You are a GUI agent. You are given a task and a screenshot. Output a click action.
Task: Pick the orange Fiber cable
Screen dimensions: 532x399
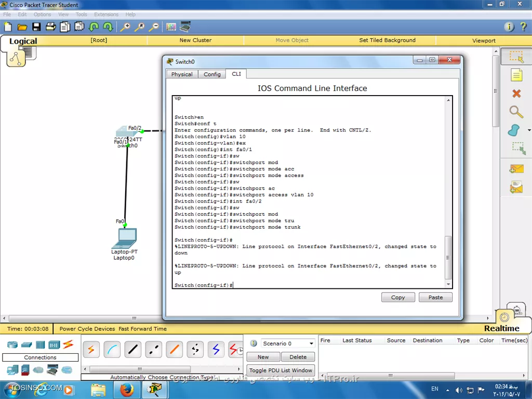coord(175,350)
